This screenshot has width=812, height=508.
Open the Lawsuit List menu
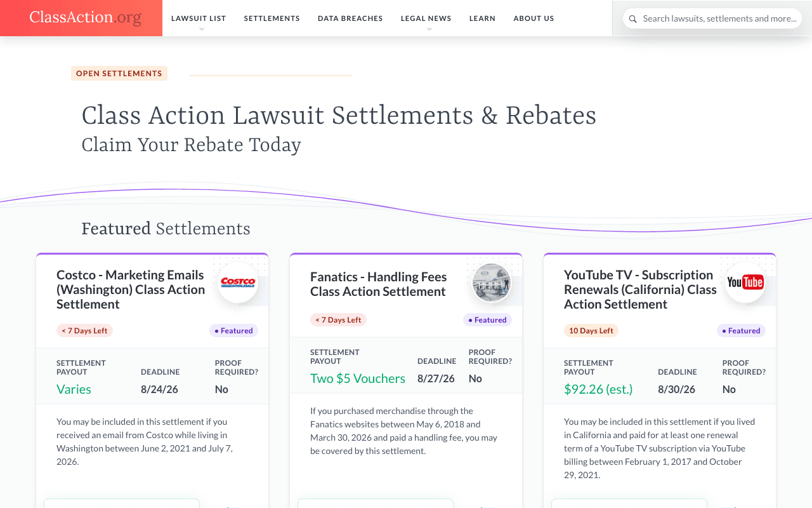[199, 18]
